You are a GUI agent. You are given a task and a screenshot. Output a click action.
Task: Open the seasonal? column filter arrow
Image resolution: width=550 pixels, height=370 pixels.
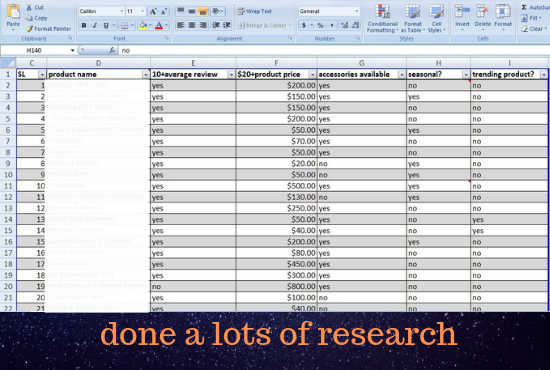465,74
